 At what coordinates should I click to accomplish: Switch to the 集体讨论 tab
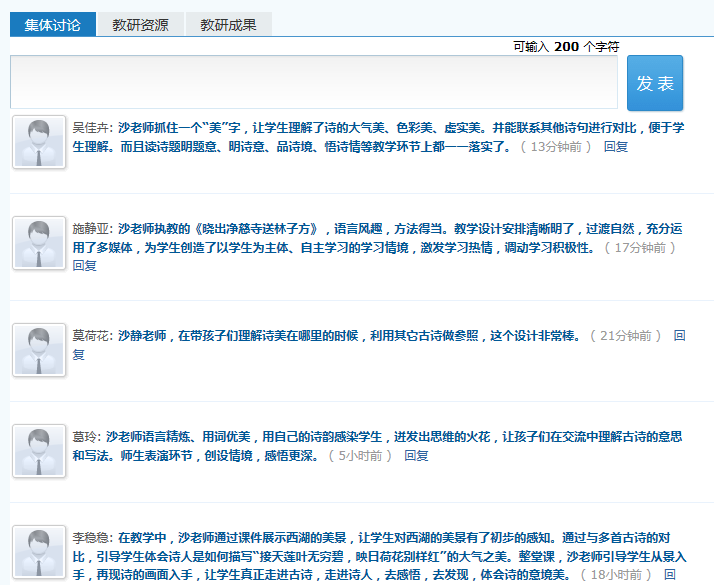tap(53, 25)
